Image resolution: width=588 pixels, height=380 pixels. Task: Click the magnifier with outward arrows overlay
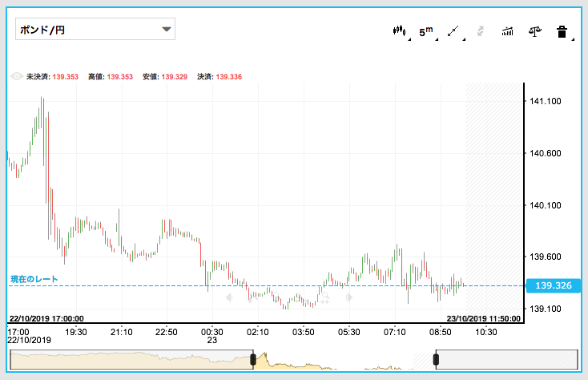(301, 298)
